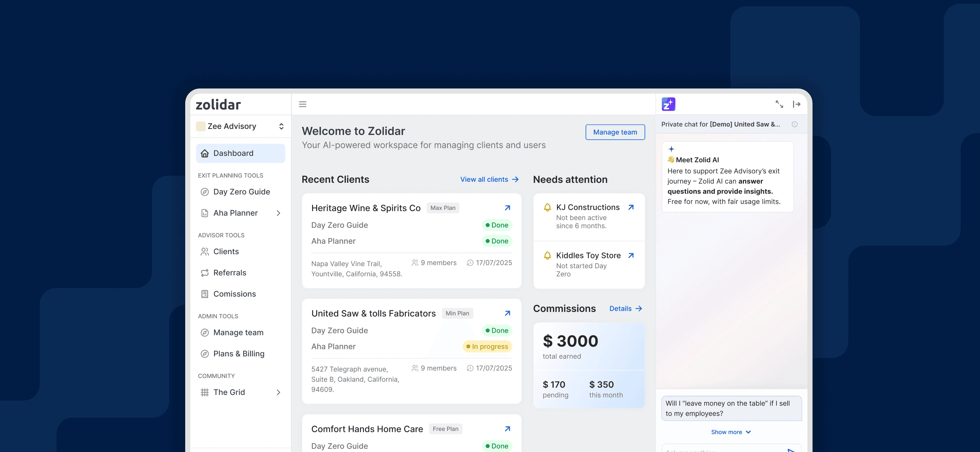Open United Saw & tolls Fabricators arrow
Screen dimensions: 980x452
pos(507,313)
